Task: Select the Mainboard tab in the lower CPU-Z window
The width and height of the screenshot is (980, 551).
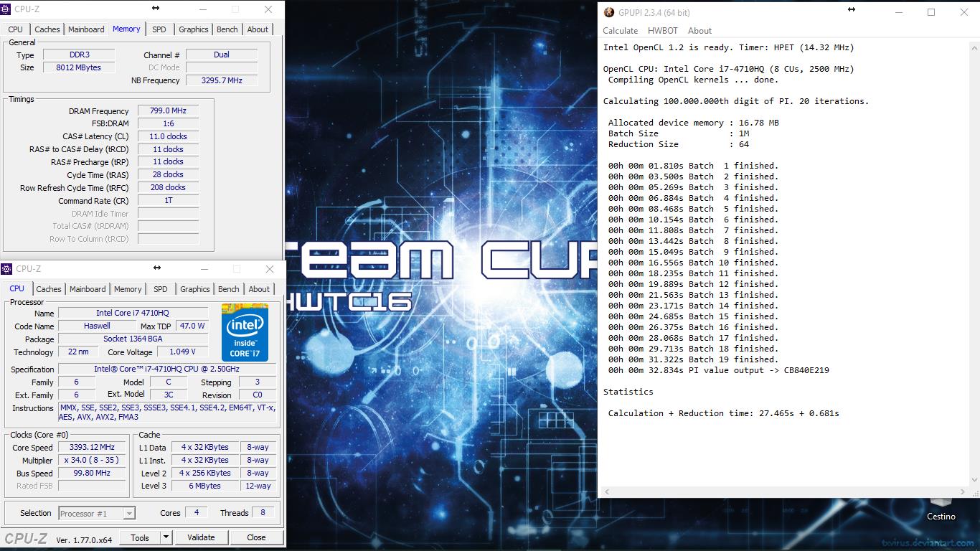Action: point(88,289)
